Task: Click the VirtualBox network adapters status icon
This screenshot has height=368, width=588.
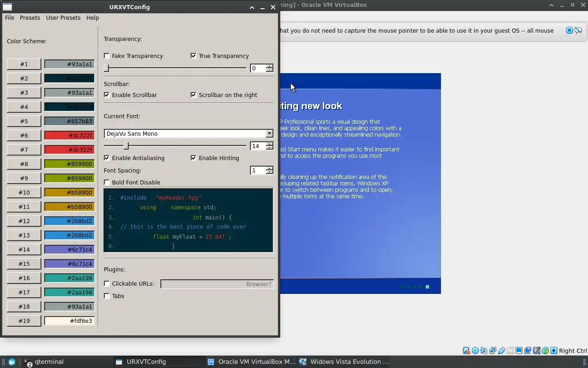Action: point(493,351)
